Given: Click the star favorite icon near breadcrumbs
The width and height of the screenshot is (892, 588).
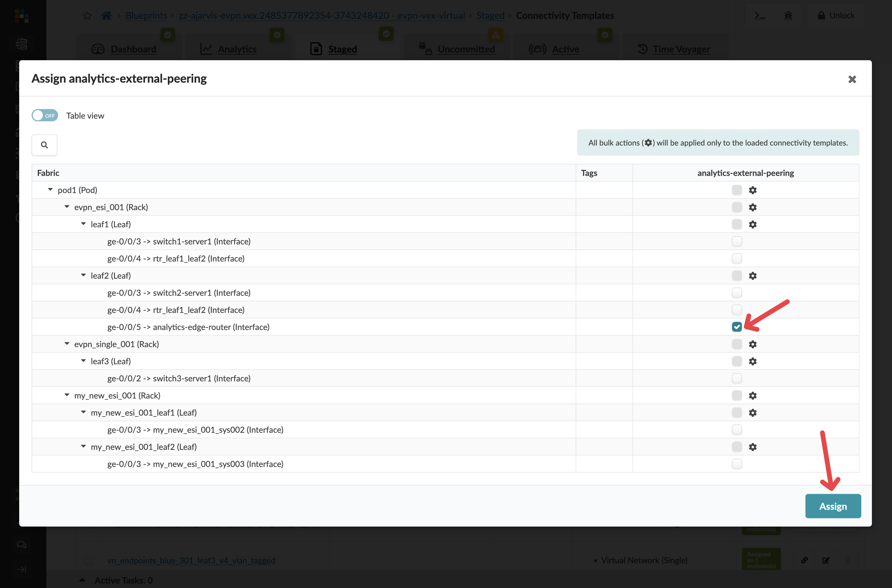Looking at the screenshot, I should click(x=87, y=15).
